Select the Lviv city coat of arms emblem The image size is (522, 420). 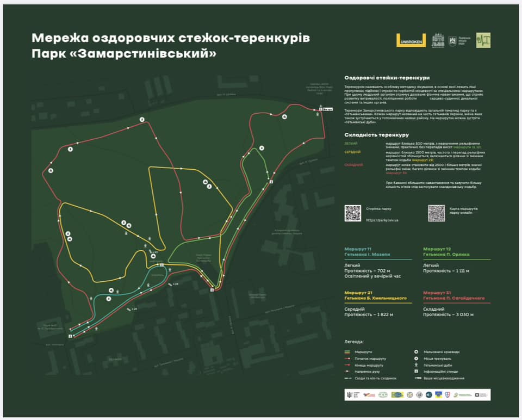[438, 41]
